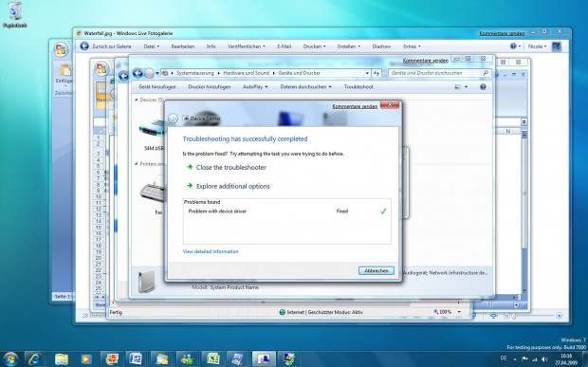588x367 pixels.
Task: Open recent pages dropdown beside navigation arrows
Action: coord(157,73)
